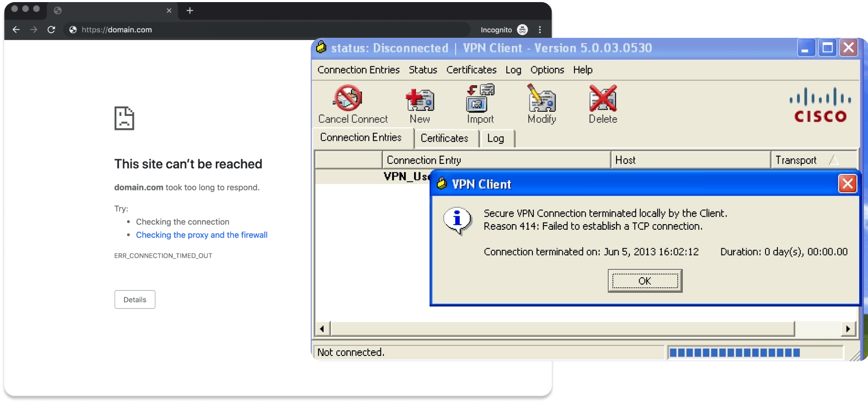Click the Transport column sort arrow
The width and height of the screenshot is (868, 402).
click(x=834, y=160)
